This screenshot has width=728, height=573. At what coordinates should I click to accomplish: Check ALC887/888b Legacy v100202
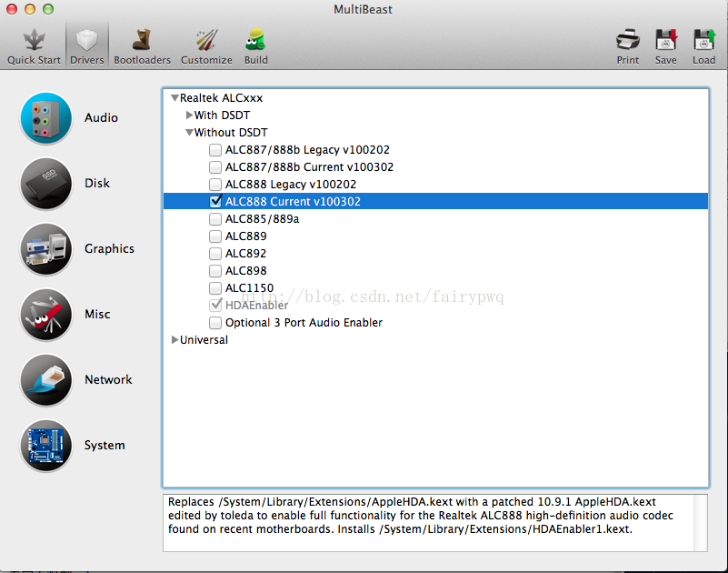coord(215,150)
